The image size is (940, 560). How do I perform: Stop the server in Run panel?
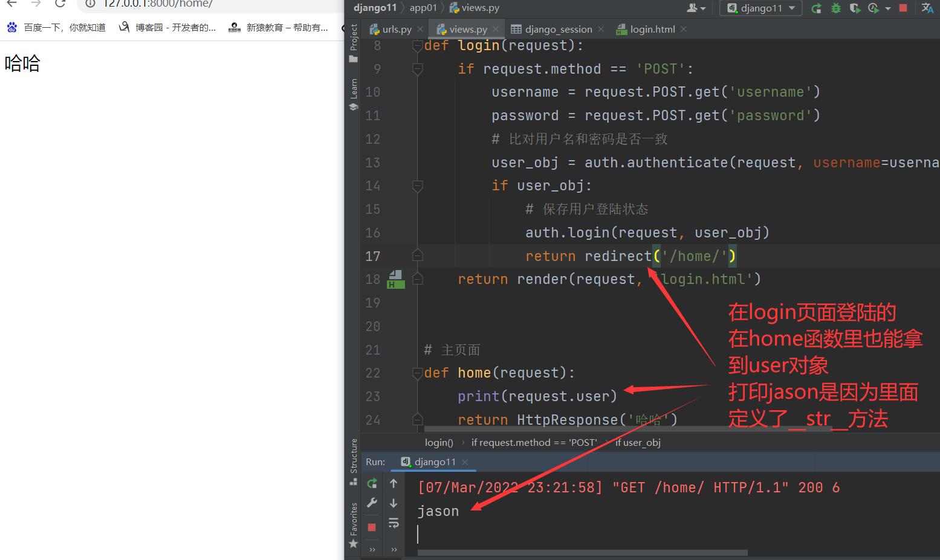pyautogui.click(x=372, y=527)
